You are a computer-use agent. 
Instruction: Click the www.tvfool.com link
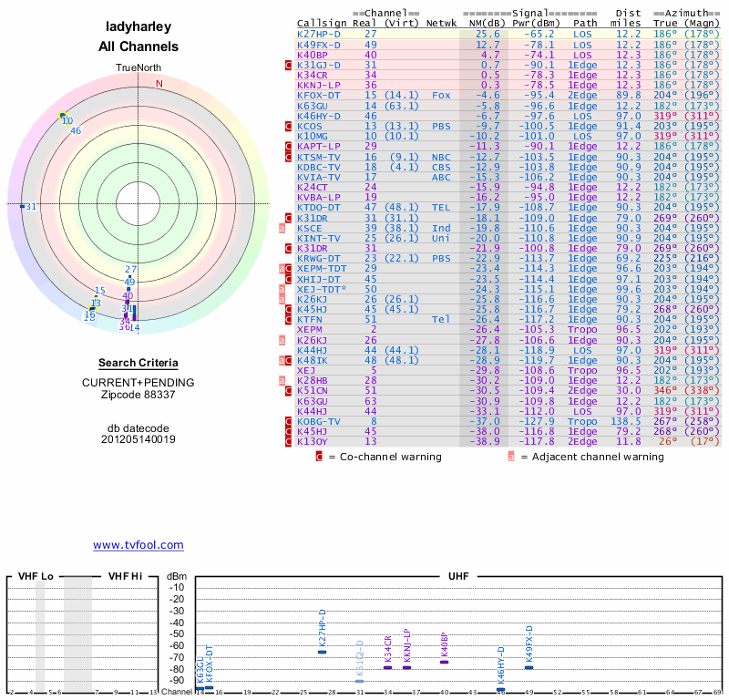(139, 545)
